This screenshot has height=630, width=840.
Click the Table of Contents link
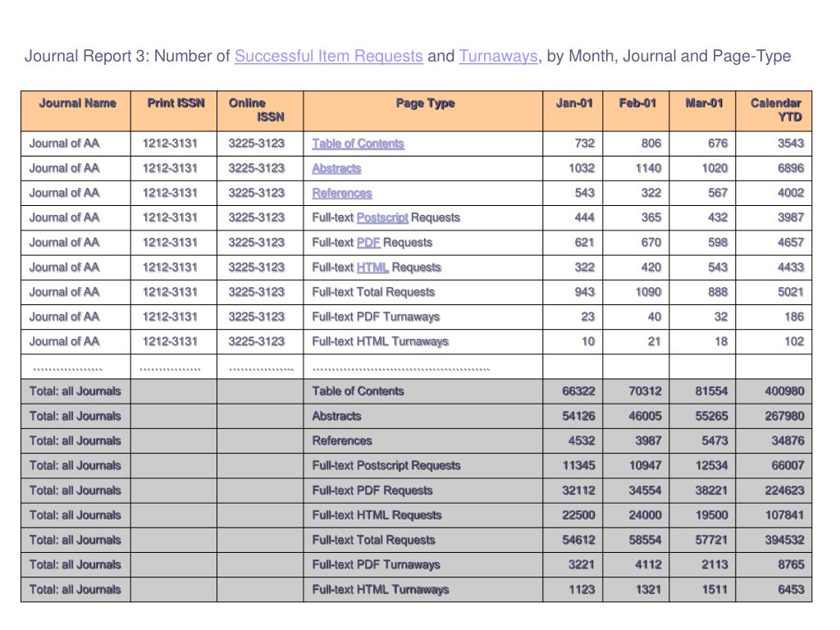[x=358, y=144]
